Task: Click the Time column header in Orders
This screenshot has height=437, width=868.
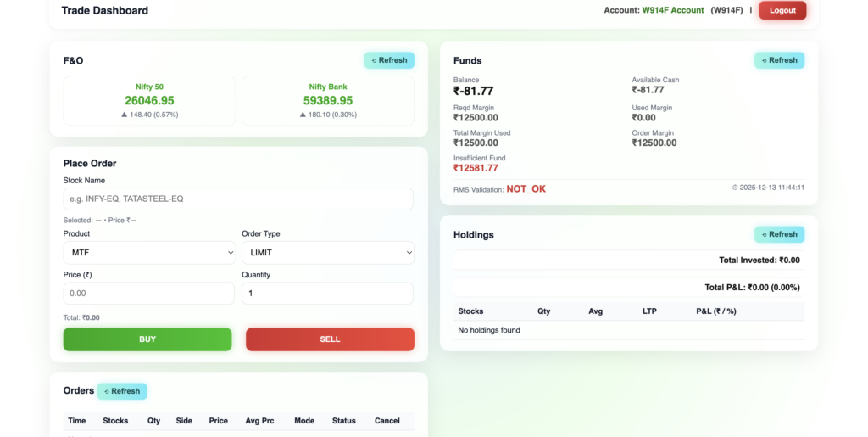Action: 76,421
